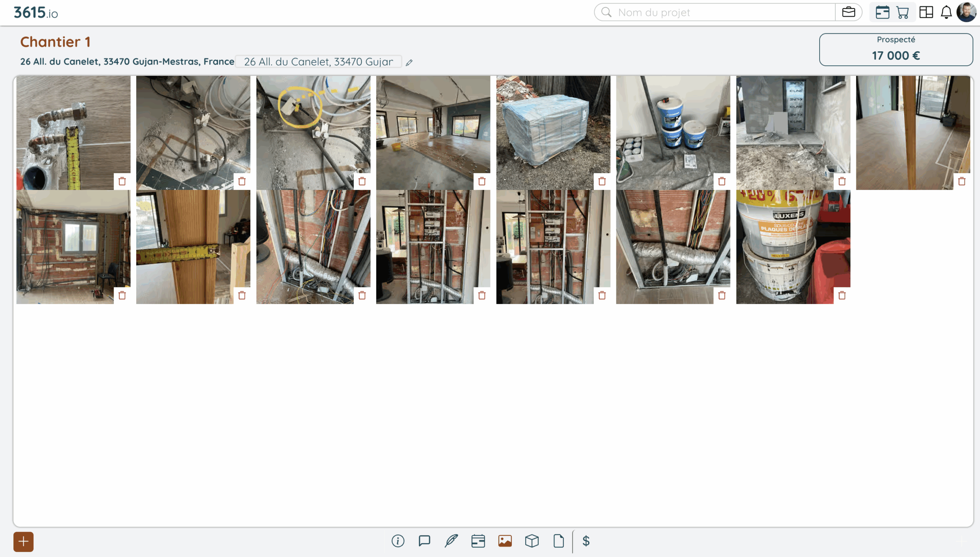Delete the Luxens paint bucket photo
The height and width of the screenshot is (557, 980).
coord(842,295)
